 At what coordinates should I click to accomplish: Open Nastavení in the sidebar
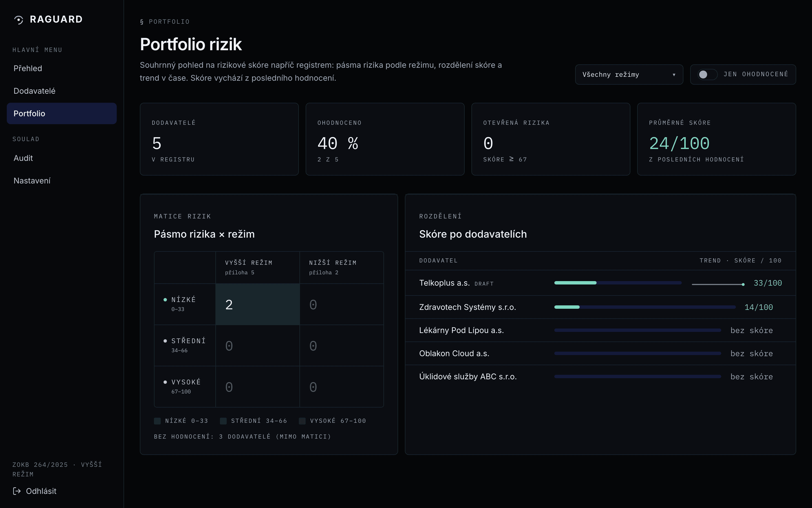coord(62,180)
